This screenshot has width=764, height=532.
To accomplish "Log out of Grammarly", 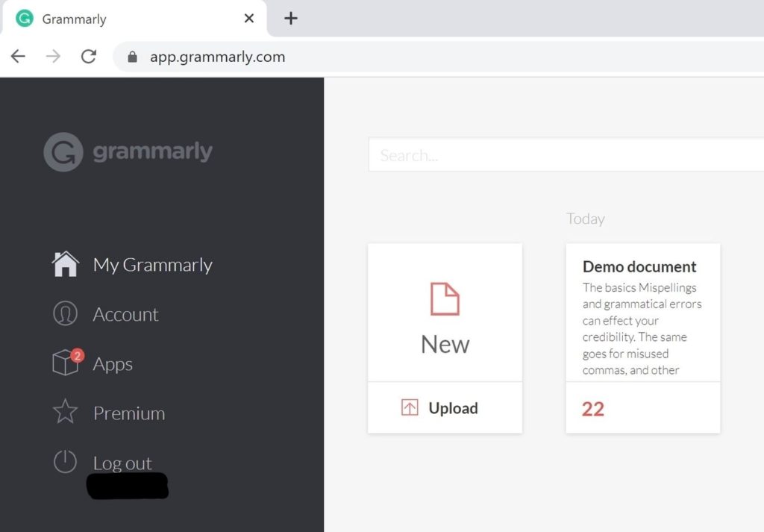I will click(x=122, y=463).
